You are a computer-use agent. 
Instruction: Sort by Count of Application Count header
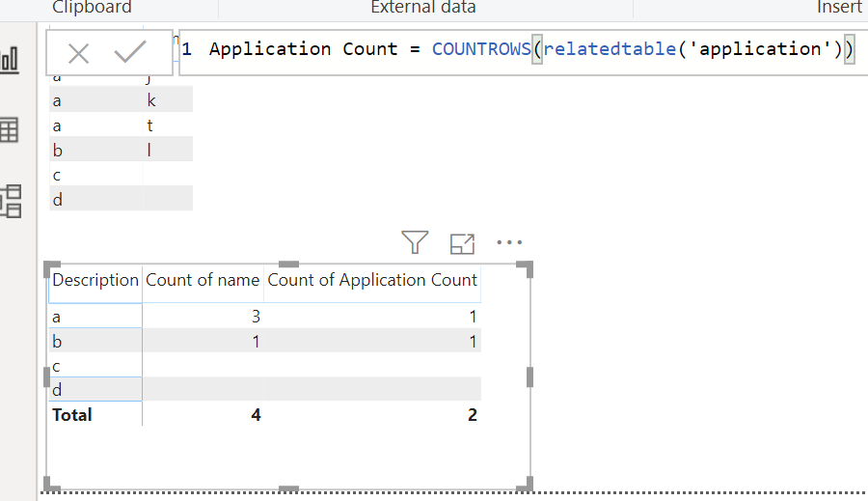coord(372,280)
